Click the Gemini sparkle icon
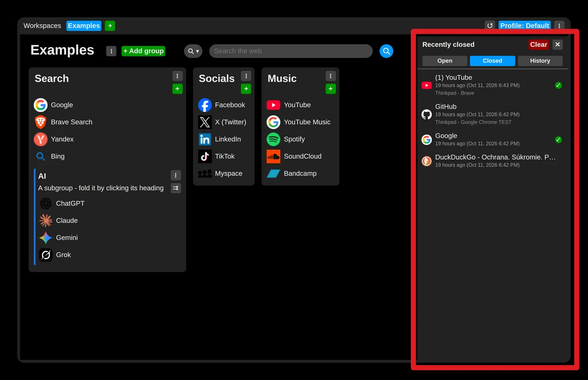 pyautogui.click(x=46, y=238)
